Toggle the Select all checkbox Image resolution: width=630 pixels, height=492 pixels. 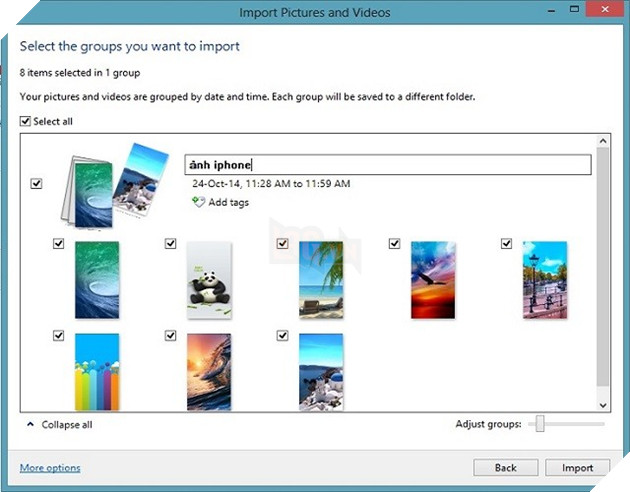[26, 121]
